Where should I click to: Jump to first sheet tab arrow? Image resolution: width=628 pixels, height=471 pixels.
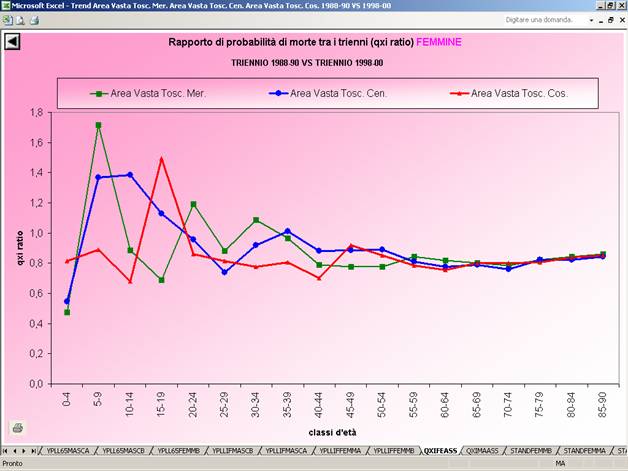click(x=5, y=451)
